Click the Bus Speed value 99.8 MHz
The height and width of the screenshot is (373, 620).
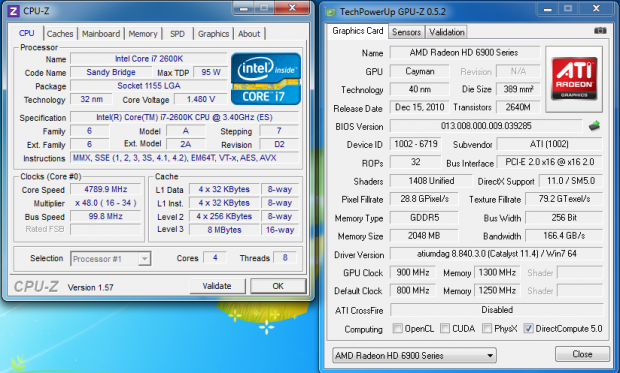(106, 216)
